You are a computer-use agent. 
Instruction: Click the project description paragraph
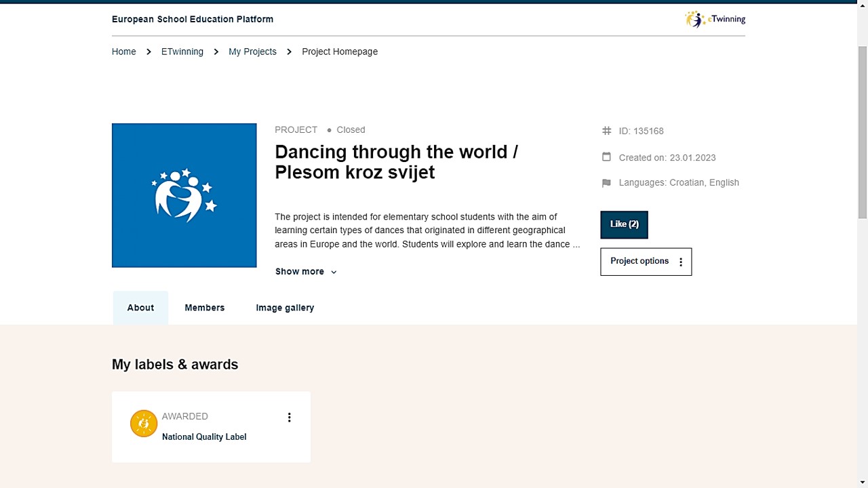pos(427,230)
